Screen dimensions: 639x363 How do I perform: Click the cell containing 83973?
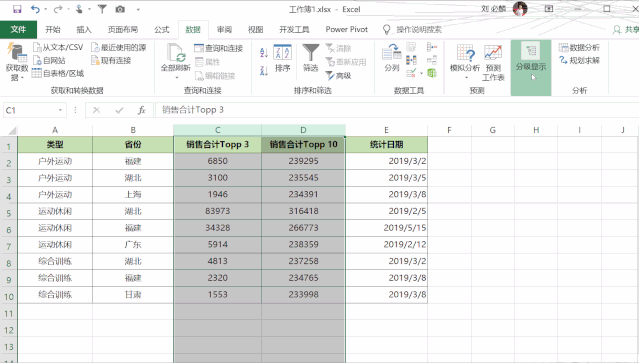(x=218, y=211)
